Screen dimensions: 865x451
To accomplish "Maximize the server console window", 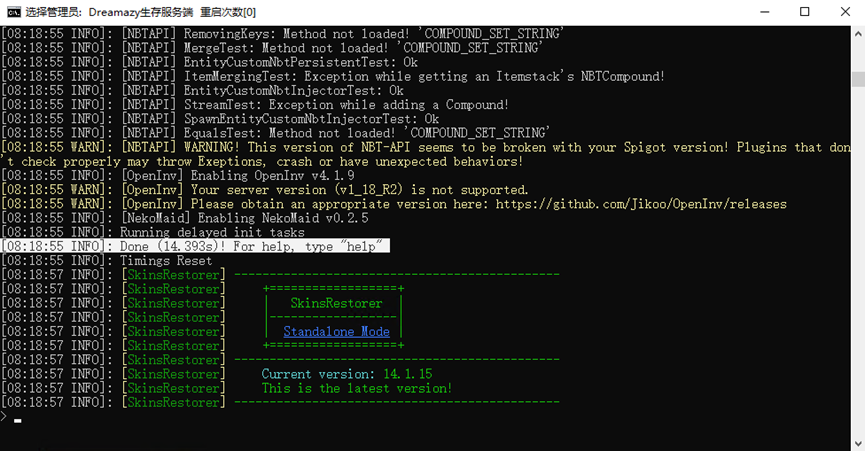I will tap(803, 12).
